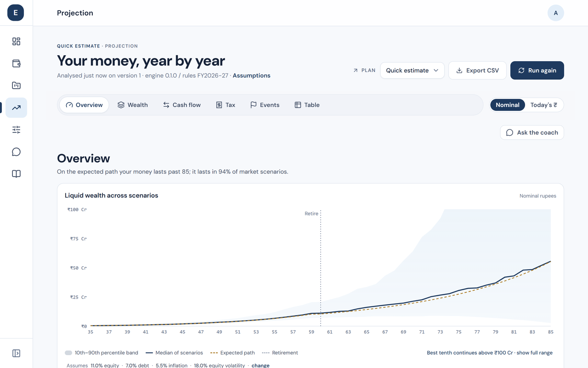Open the dashboard grid icon in sidebar
This screenshot has width=588, height=368.
tap(16, 41)
